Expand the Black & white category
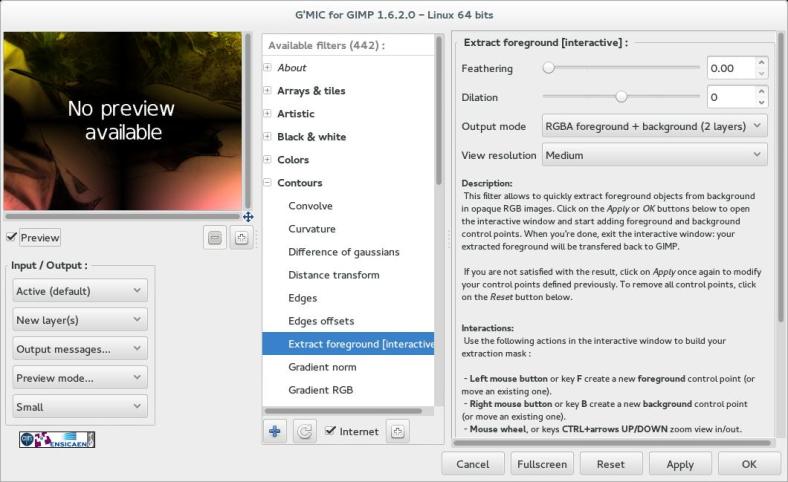The height and width of the screenshot is (482, 788). [x=267, y=136]
